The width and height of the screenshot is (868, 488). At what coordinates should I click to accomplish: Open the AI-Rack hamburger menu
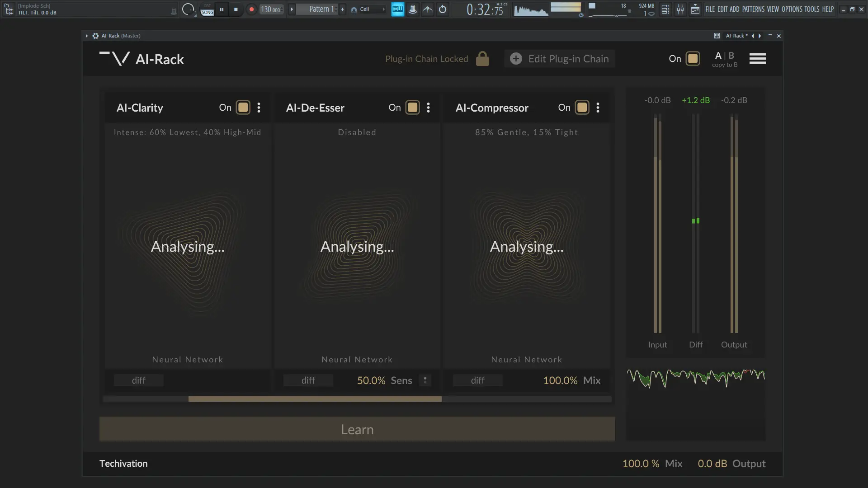point(757,59)
